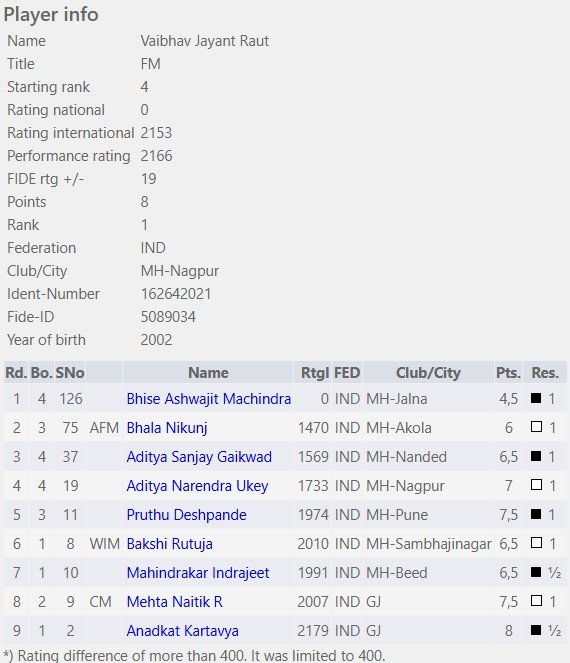Open Pruthu Deshpande player link
The width and height of the screenshot is (570, 663).
(186, 515)
